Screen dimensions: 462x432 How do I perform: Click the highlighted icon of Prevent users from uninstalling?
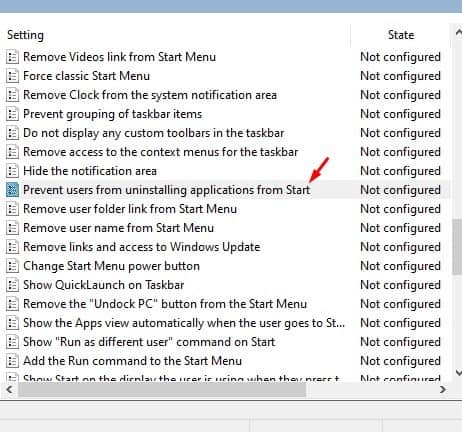pos(12,190)
